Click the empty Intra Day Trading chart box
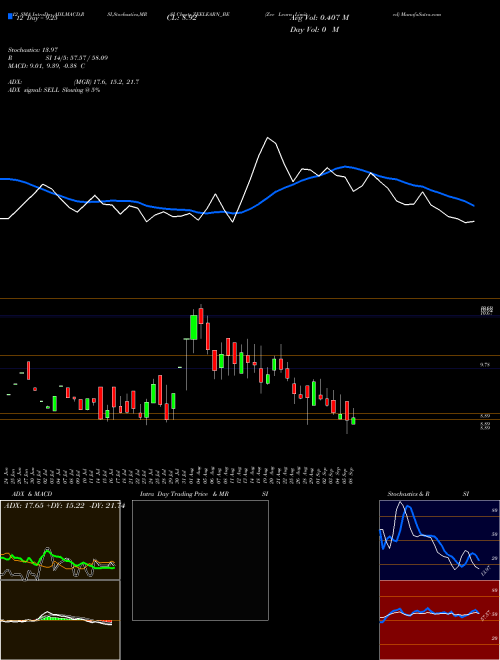Image resolution: width=500 pixels, height=660 pixels. (200, 560)
